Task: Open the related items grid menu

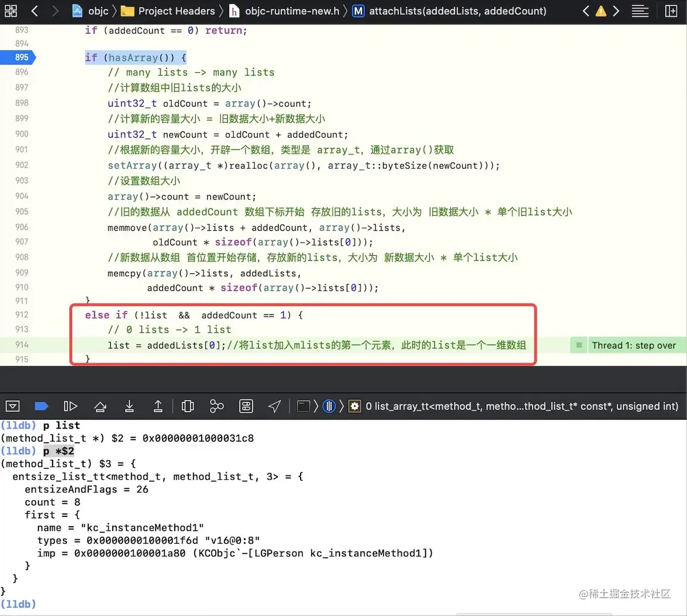Action: pyautogui.click(x=11, y=11)
